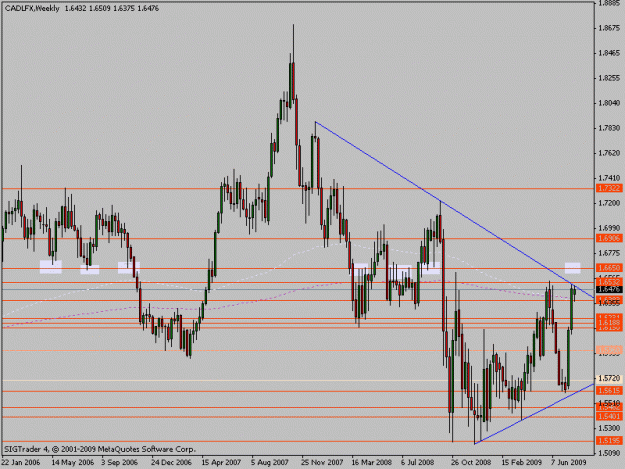Select the 26 Oct 2008 date label

[471, 462]
